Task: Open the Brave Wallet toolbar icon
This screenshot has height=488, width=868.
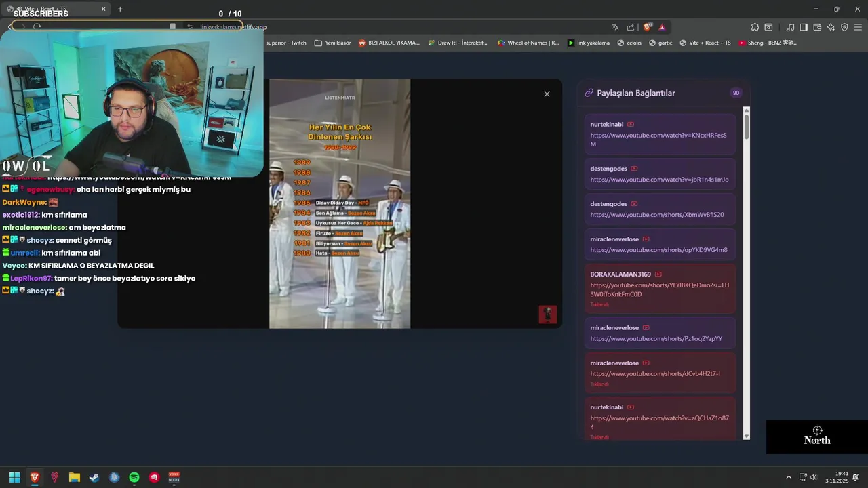Action: point(817,27)
